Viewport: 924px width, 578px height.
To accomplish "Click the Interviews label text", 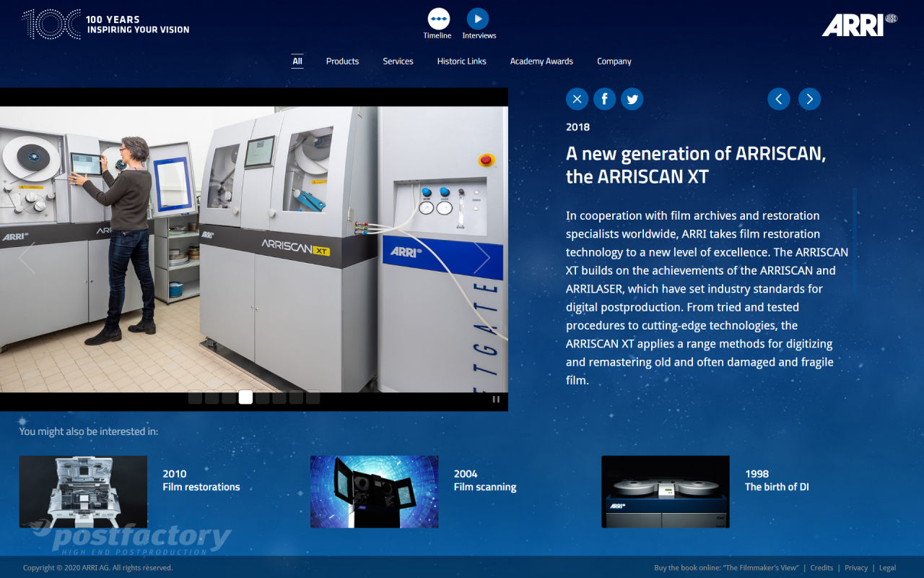I will [479, 35].
